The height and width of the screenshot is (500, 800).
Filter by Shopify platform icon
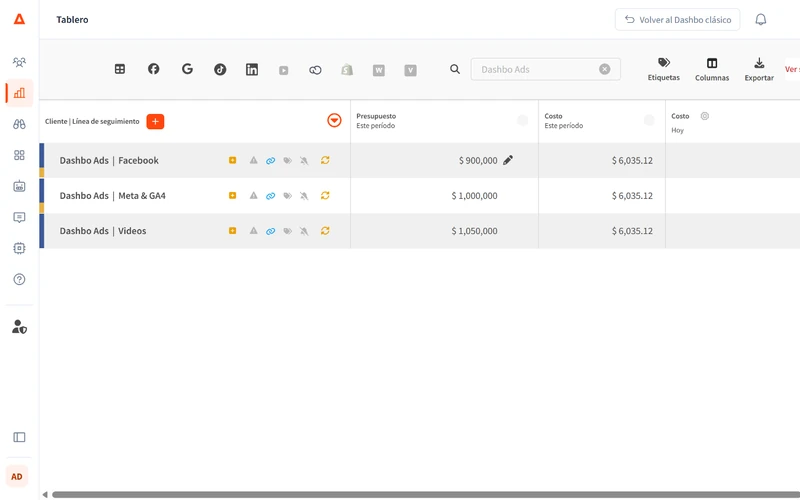pos(347,70)
